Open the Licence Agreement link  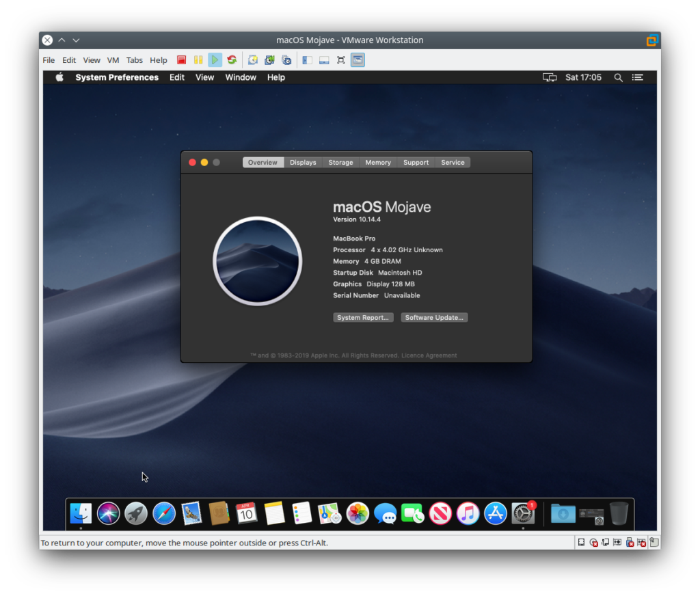429,355
